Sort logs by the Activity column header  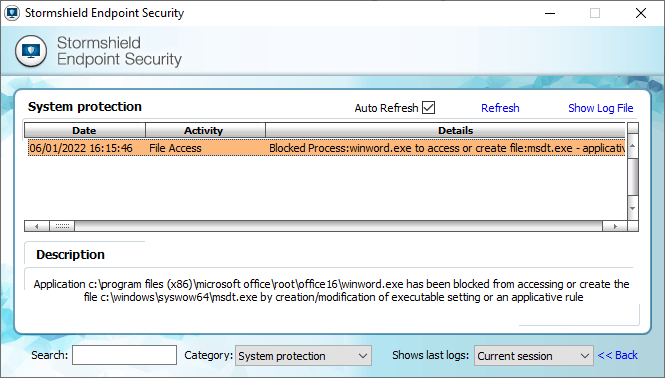tap(205, 130)
